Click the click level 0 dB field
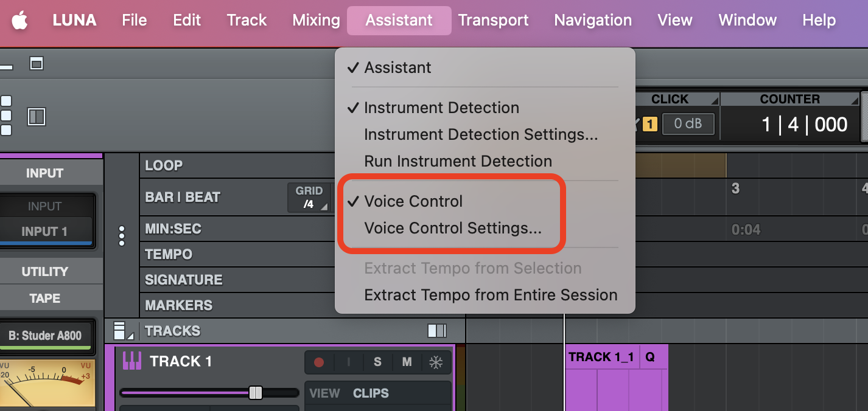This screenshot has width=868, height=411. click(x=687, y=124)
